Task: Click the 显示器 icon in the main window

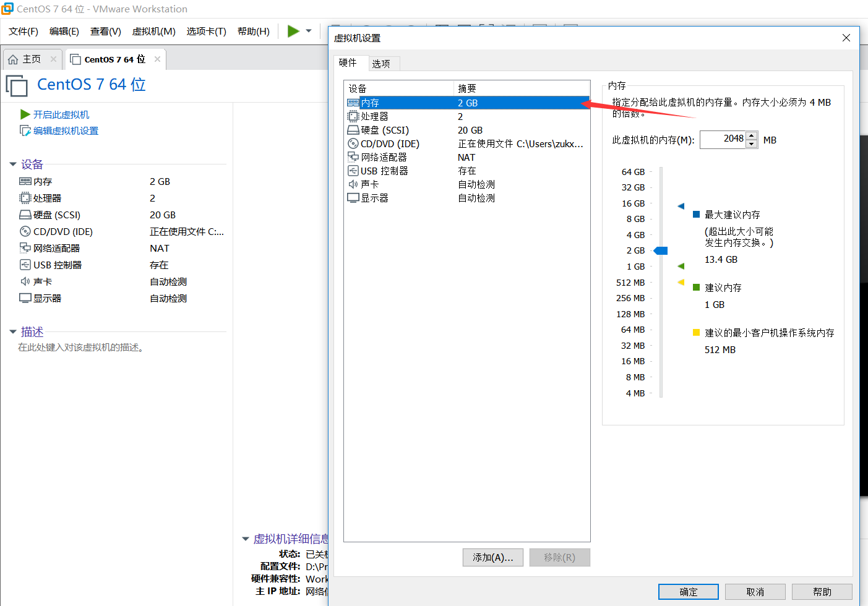Action: (x=25, y=298)
